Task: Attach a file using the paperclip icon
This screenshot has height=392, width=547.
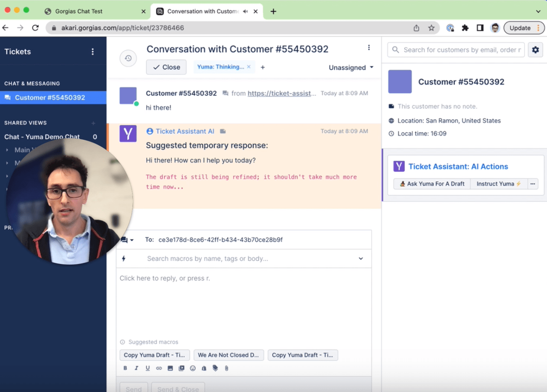Action: point(226,368)
